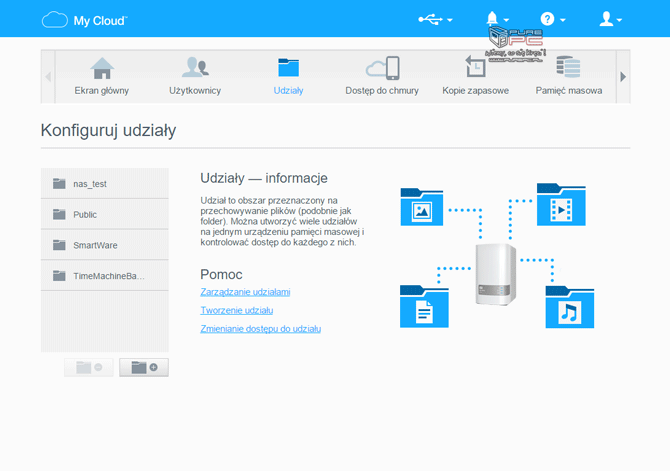670x471 pixels.
Task: Click the pictures folder illustration
Action: tap(422, 207)
